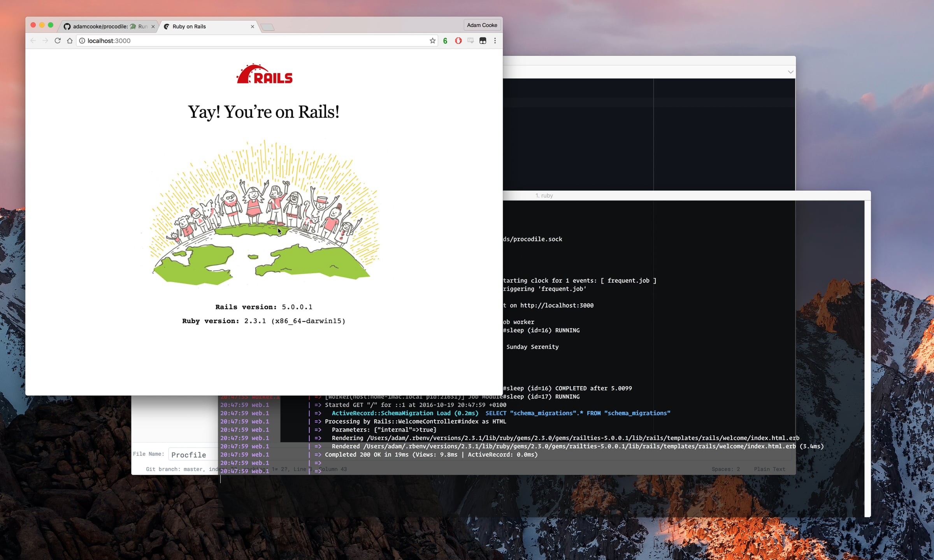Screen dimensions: 934x560
Task: Open the Adam Cooke profile button
Action: pyautogui.click(x=482, y=25)
